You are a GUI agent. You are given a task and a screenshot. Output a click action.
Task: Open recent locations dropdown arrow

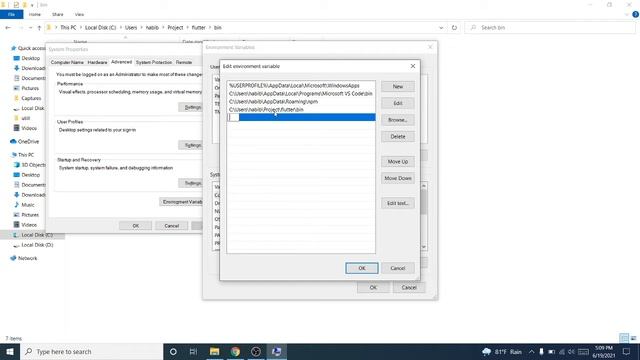coord(30,28)
